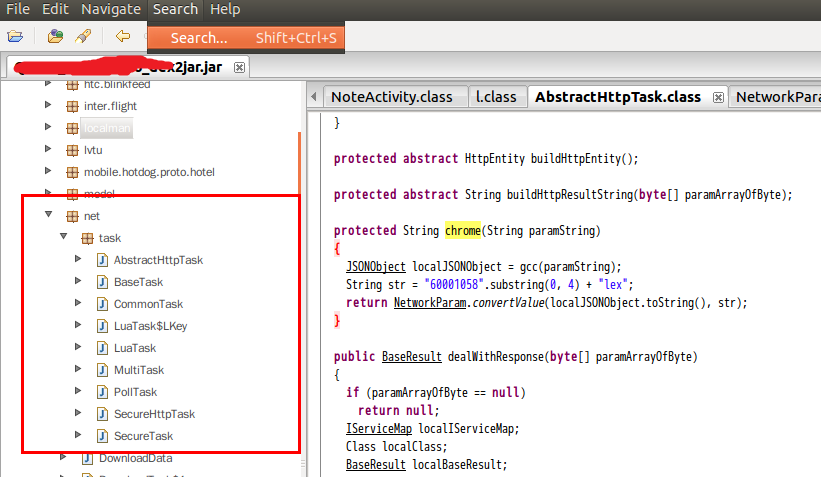Open the File menu
This screenshot has width=821, height=477.
click(18, 9)
